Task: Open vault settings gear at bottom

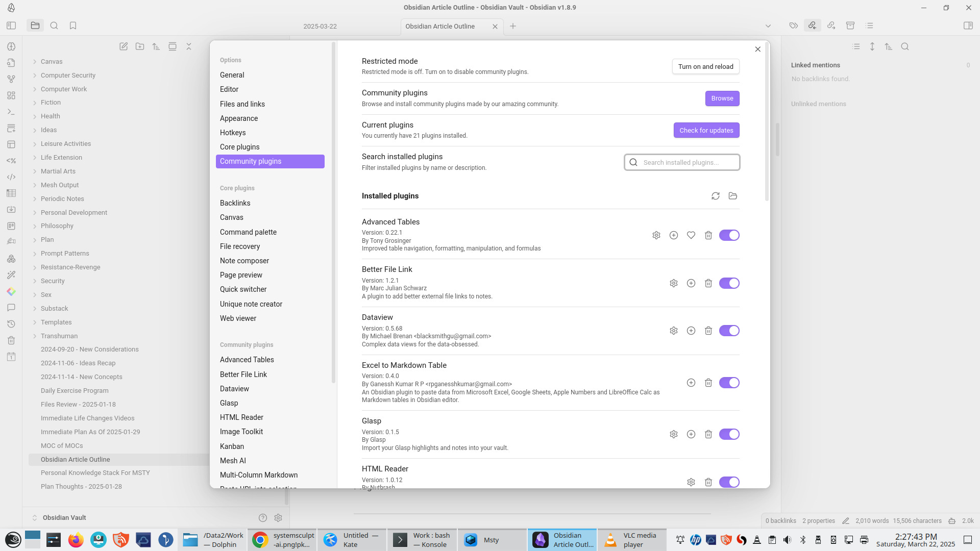Action: click(x=278, y=518)
